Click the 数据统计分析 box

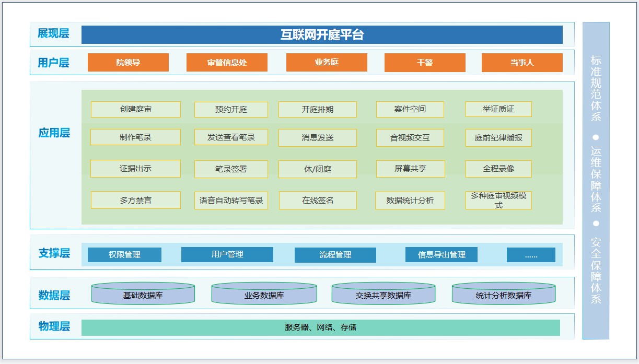(410, 201)
